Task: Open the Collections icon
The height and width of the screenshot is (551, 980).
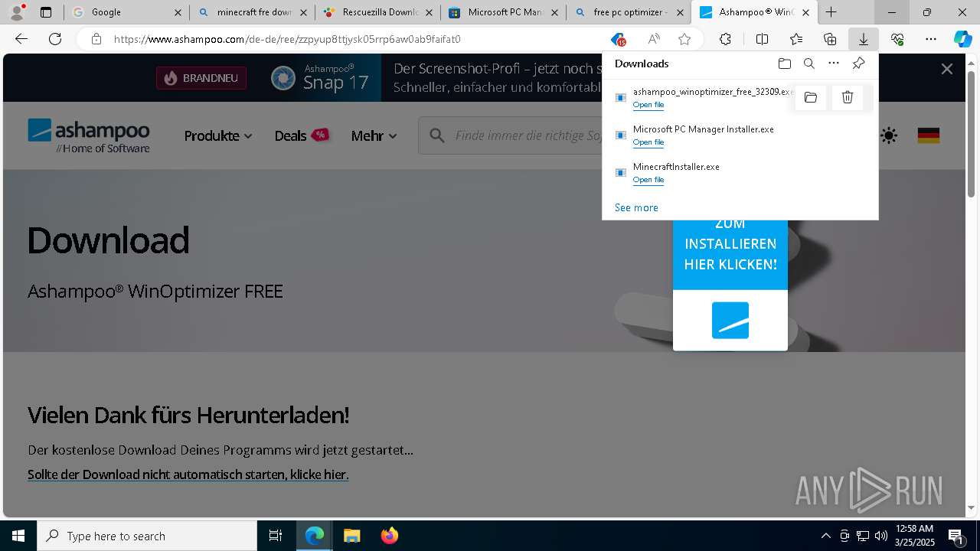Action: click(830, 39)
